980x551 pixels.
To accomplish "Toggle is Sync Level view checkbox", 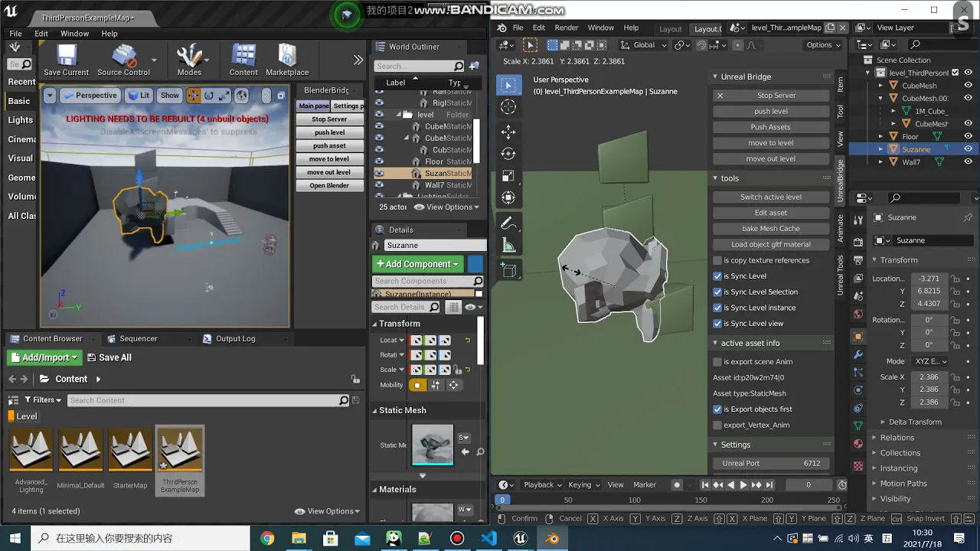I will (717, 324).
